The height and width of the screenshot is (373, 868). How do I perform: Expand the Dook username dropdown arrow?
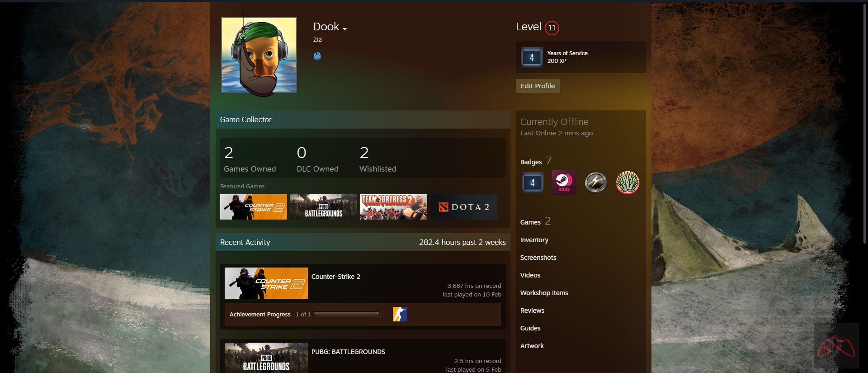345,29
